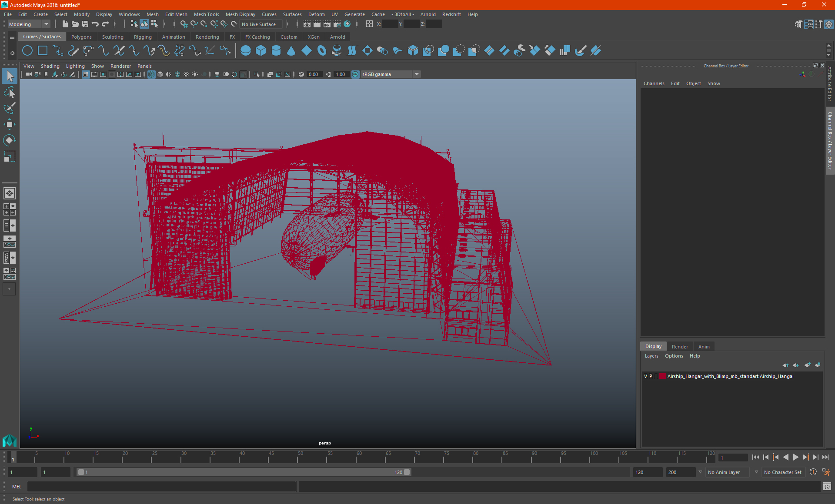Select the Lasso tool in toolbox

[x=9, y=93]
